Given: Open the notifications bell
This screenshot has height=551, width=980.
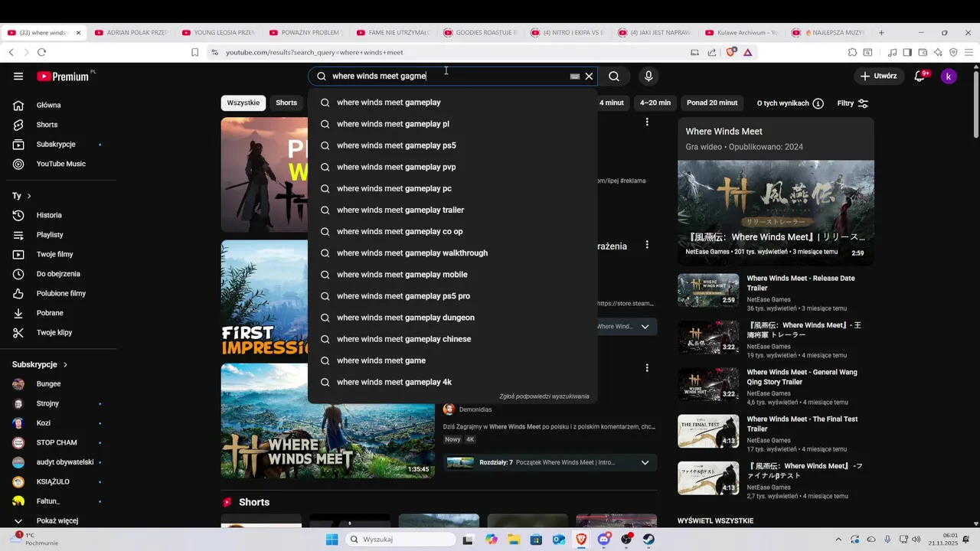Looking at the screenshot, I should pos(920,76).
